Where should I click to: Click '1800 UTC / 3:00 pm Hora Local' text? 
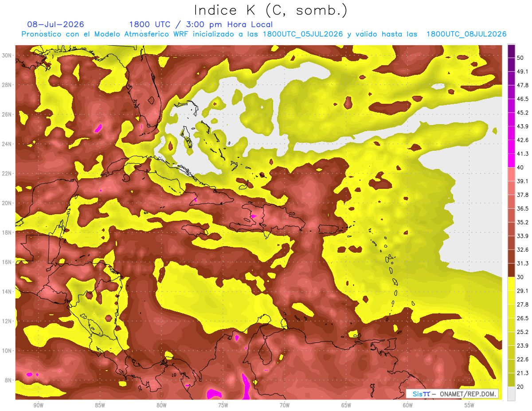coord(201,24)
